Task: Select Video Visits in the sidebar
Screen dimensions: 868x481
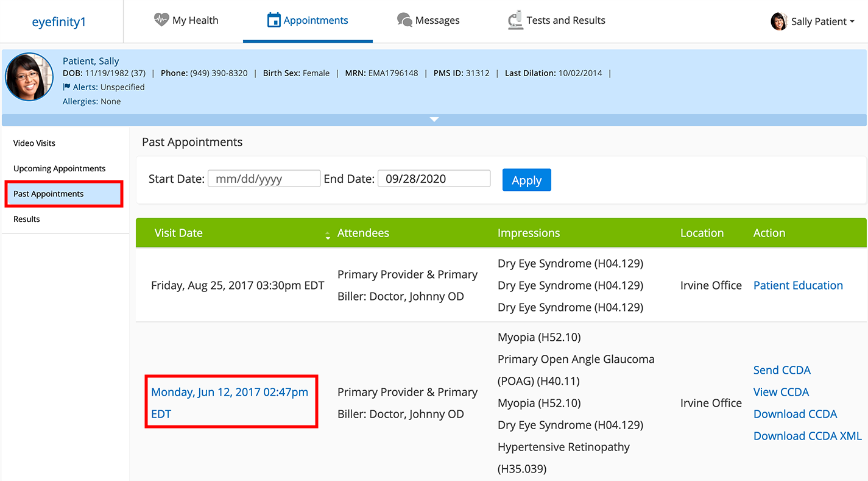Action: click(x=34, y=143)
